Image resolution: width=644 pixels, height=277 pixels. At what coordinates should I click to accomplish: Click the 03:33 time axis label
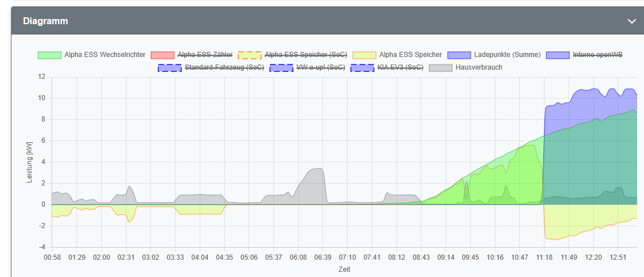point(175,257)
